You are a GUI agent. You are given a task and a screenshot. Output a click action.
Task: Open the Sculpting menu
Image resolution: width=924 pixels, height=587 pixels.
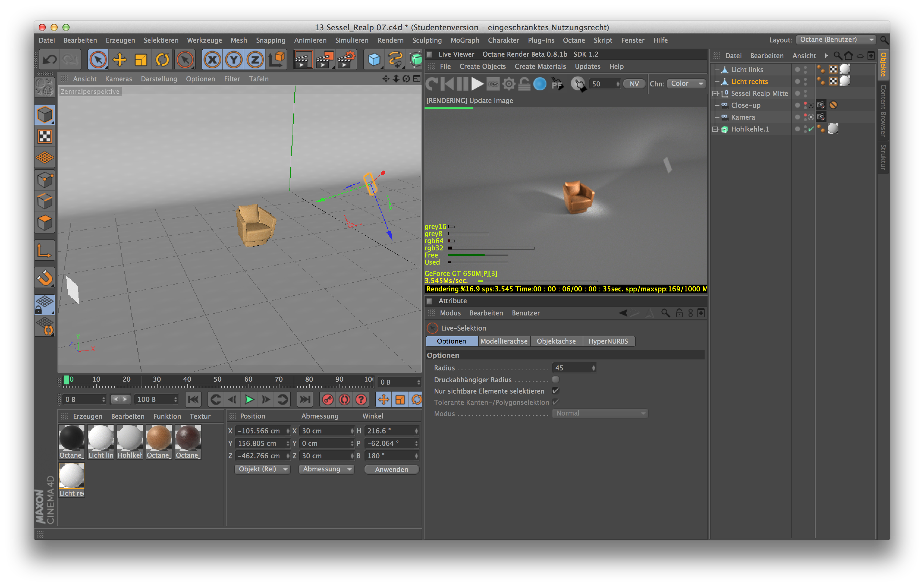click(427, 40)
